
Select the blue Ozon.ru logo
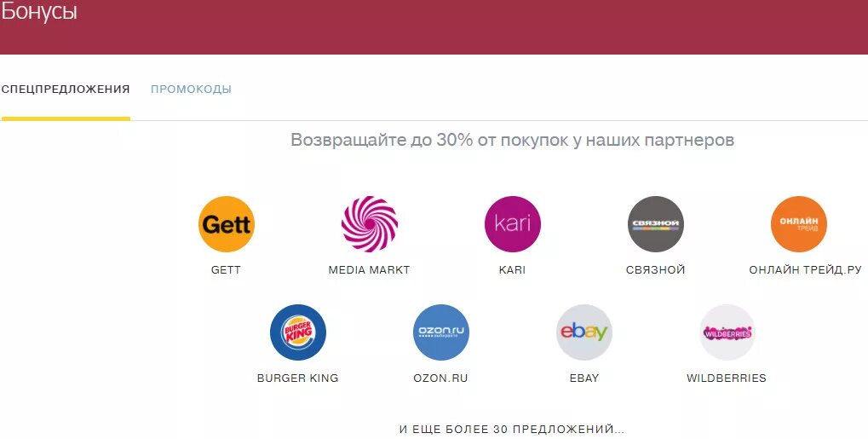point(441,332)
